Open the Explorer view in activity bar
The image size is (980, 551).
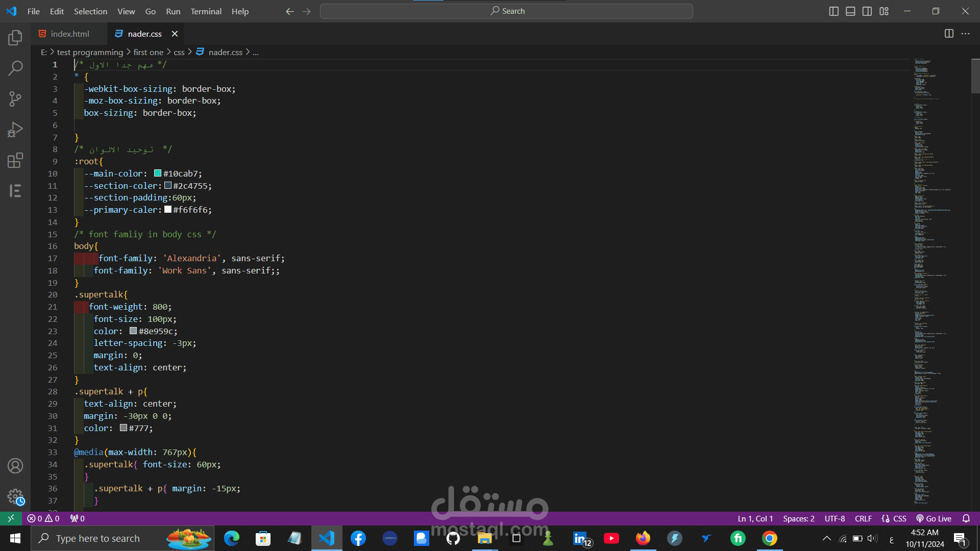click(15, 37)
